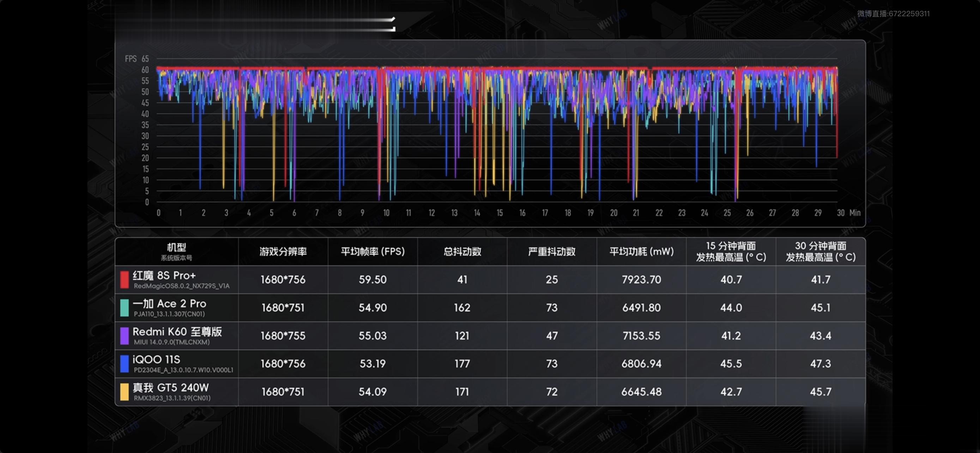The height and width of the screenshot is (453, 980).
Task: Click the 6806.94 power consumption value
Action: 641,364
